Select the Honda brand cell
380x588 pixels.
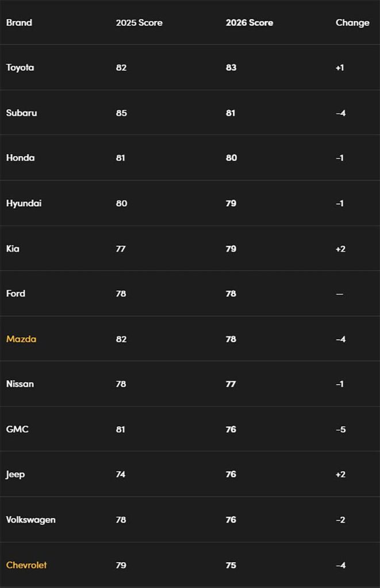coord(20,158)
